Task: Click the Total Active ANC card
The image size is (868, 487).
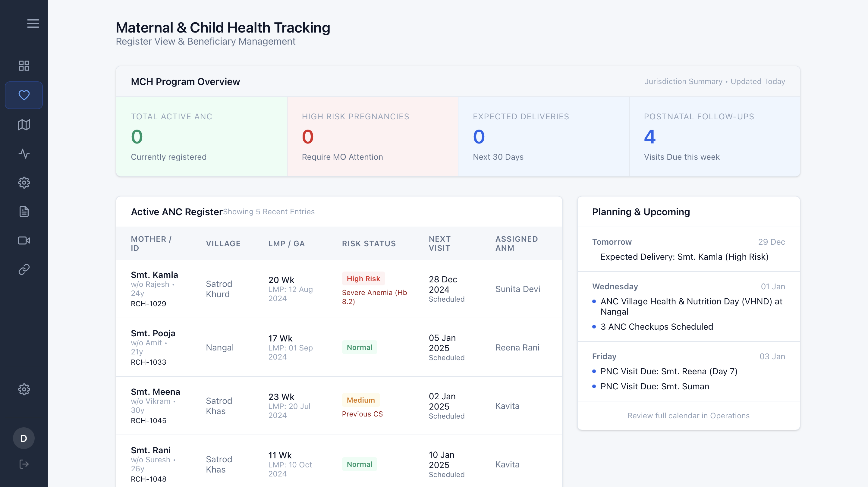Action: [202, 137]
